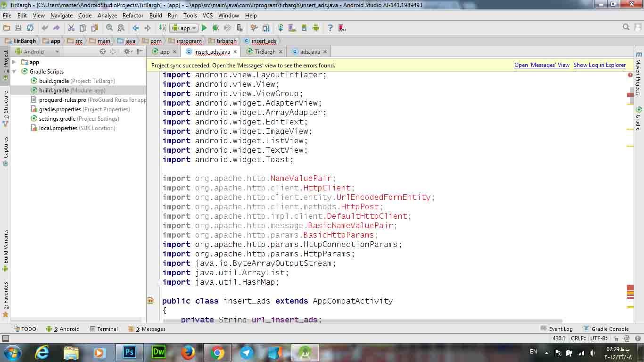Toggle the Build Variants side tool window
The height and width of the screenshot is (362, 644).
pos(6,250)
